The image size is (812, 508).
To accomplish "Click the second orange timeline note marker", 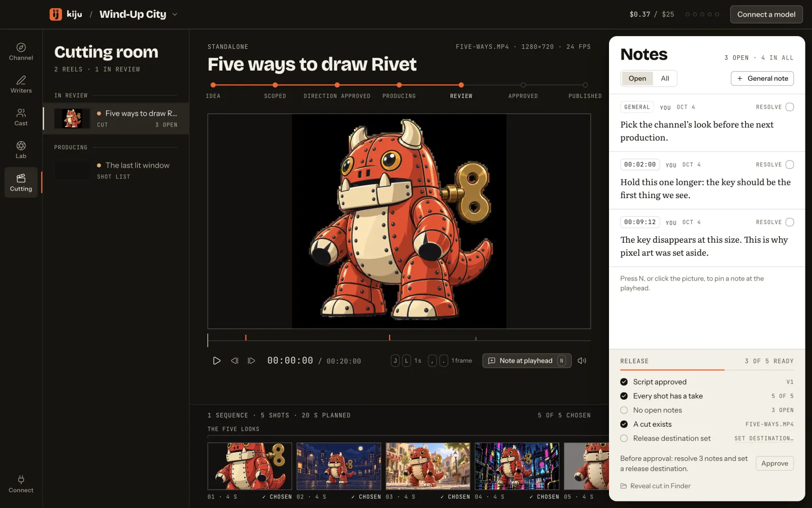I will coord(389,337).
